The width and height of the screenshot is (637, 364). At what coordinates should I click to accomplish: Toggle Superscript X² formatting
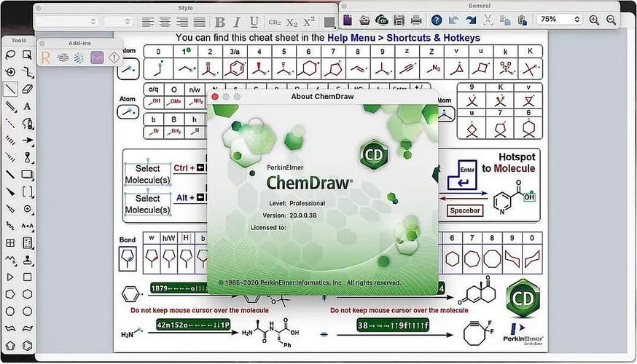click(x=309, y=22)
